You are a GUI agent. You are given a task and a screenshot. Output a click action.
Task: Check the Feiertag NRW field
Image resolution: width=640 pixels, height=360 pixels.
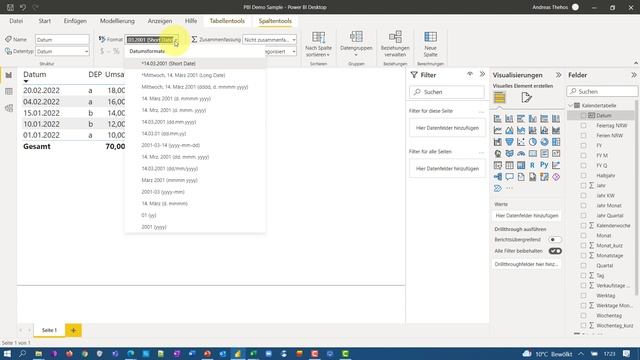(583, 126)
